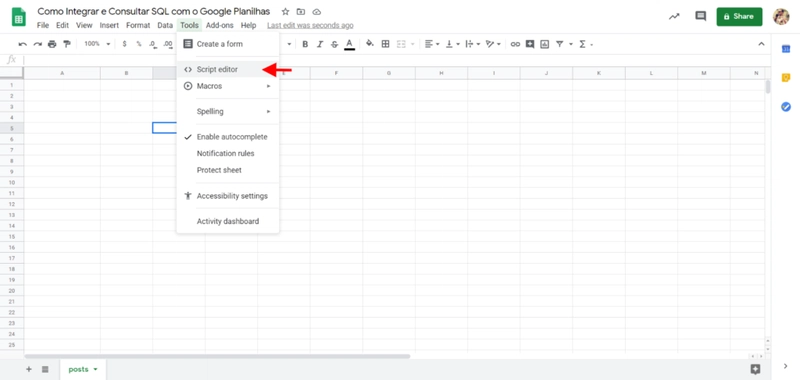
Task: Open the Insert menu
Action: point(109,25)
